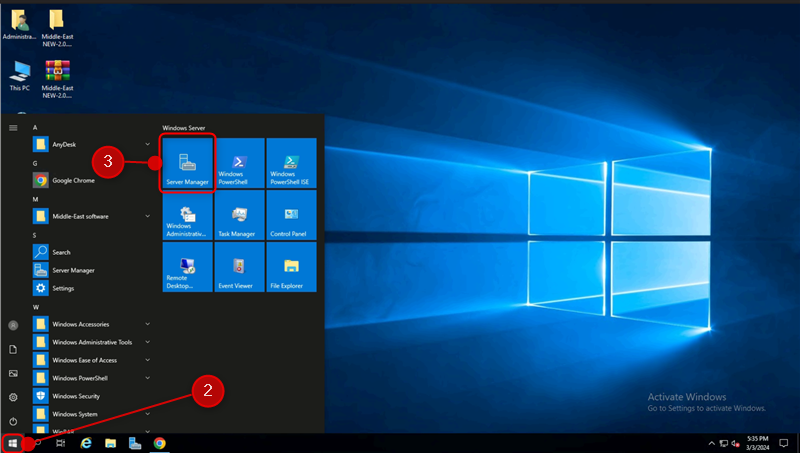Click the letter W section header

(36, 307)
